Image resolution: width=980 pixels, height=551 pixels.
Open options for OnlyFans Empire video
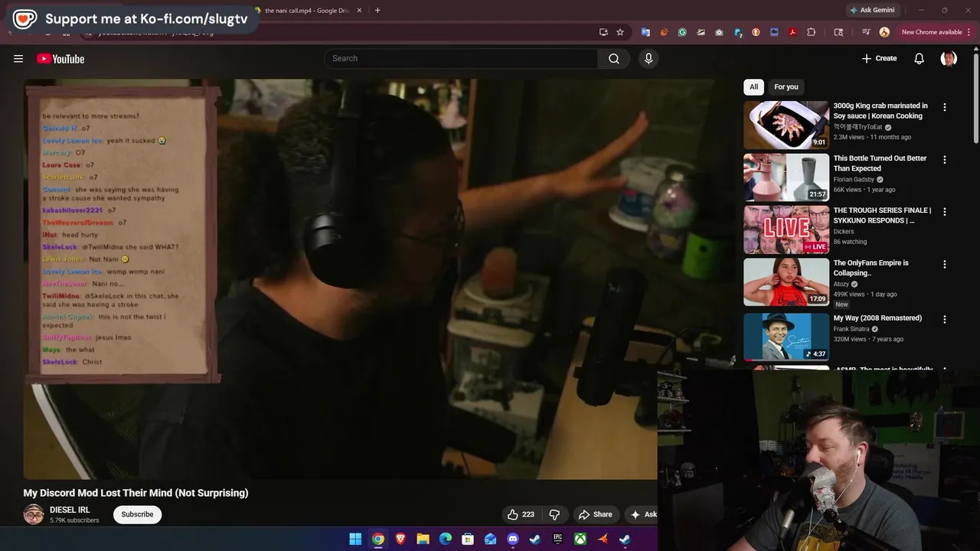[944, 265]
